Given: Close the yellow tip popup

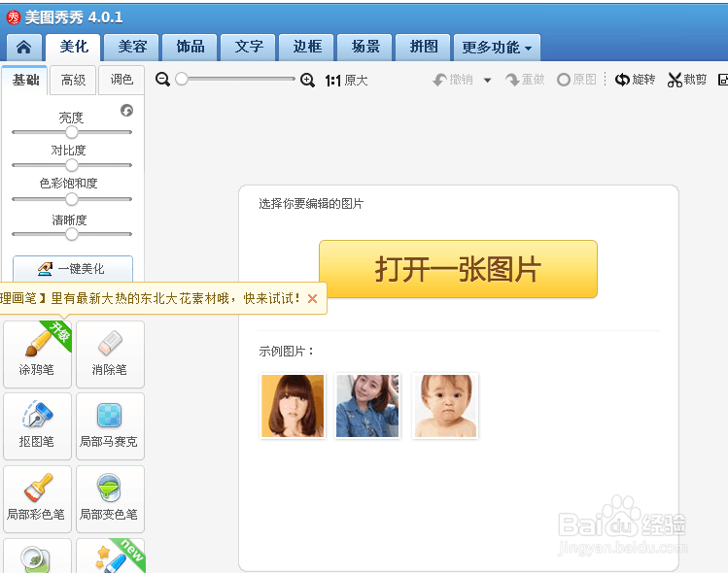Looking at the screenshot, I should click(312, 299).
